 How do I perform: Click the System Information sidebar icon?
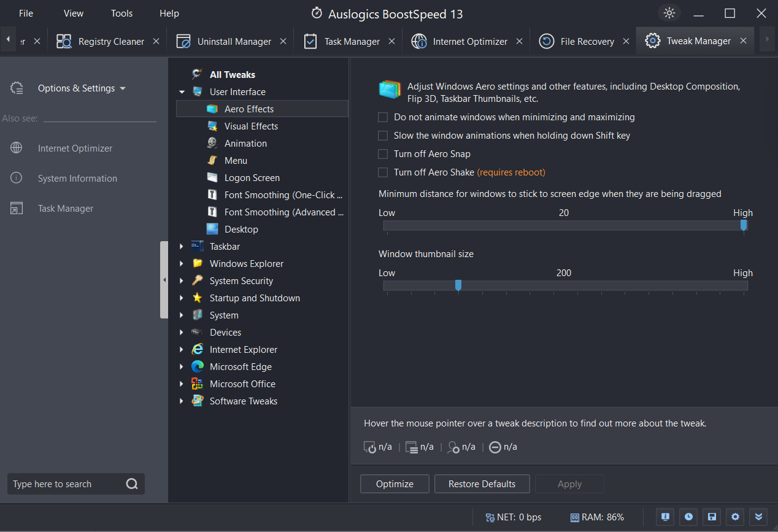(x=17, y=178)
